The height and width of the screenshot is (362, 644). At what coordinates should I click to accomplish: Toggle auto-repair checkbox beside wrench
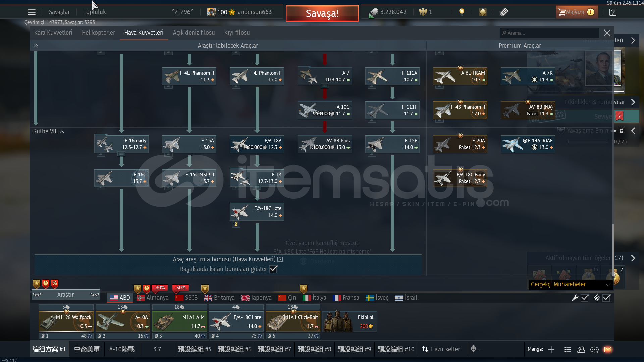click(x=585, y=298)
